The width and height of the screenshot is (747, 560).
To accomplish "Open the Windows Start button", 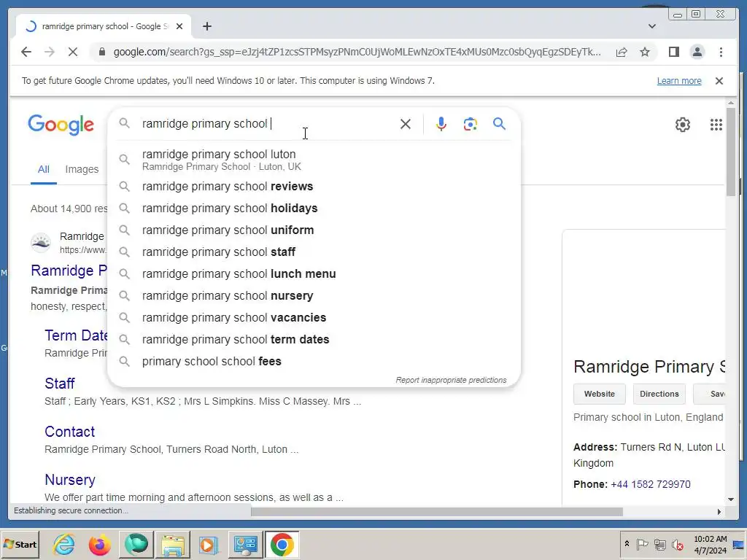I will click(20, 544).
